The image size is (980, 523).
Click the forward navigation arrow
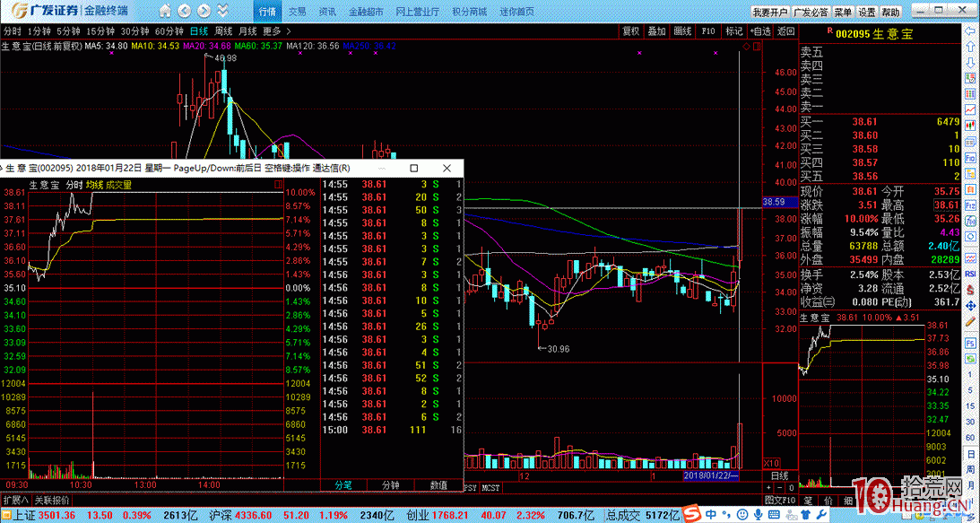click(204, 11)
